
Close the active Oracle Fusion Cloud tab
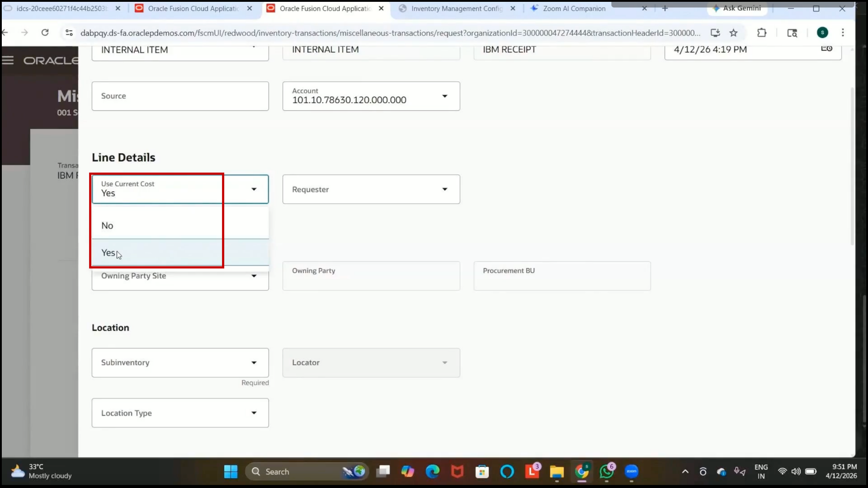pos(381,9)
